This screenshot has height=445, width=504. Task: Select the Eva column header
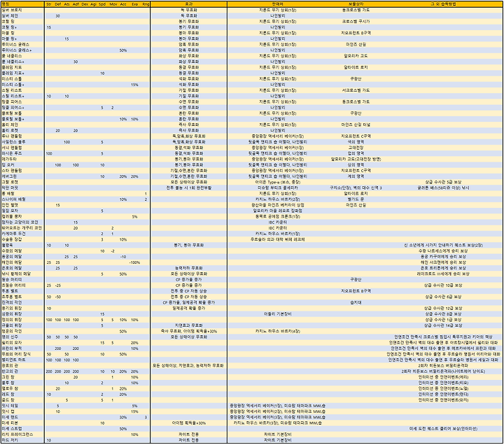(x=134, y=4)
